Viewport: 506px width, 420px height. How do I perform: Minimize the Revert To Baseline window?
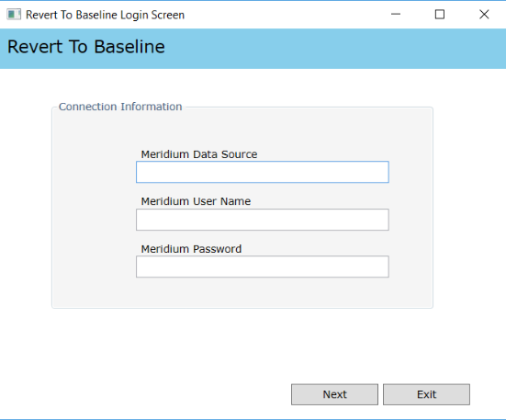[x=396, y=14]
